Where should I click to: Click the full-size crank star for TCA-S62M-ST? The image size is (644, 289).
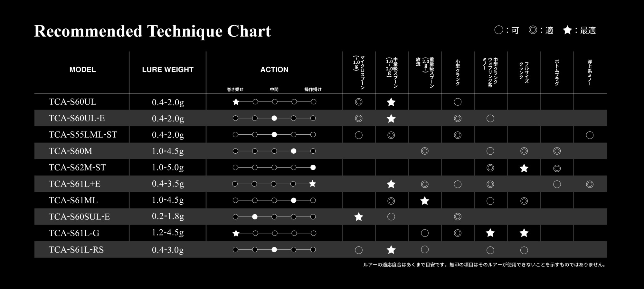tap(524, 168)
